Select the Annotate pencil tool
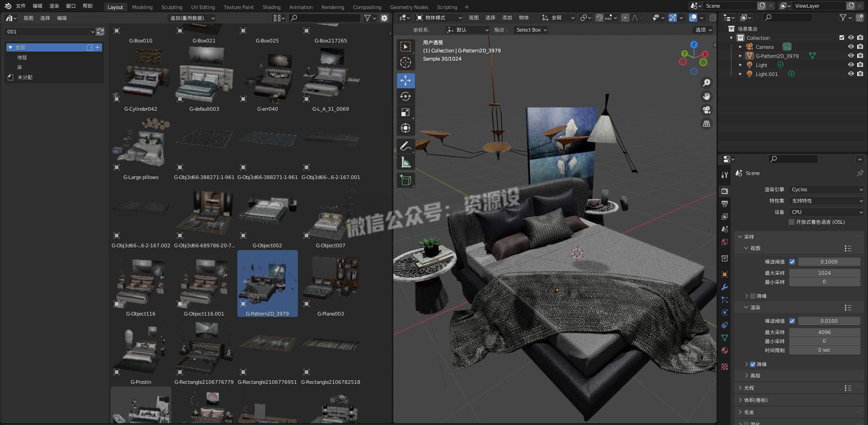The height and width of the screenshot is (425, 868). pos(406,146)
